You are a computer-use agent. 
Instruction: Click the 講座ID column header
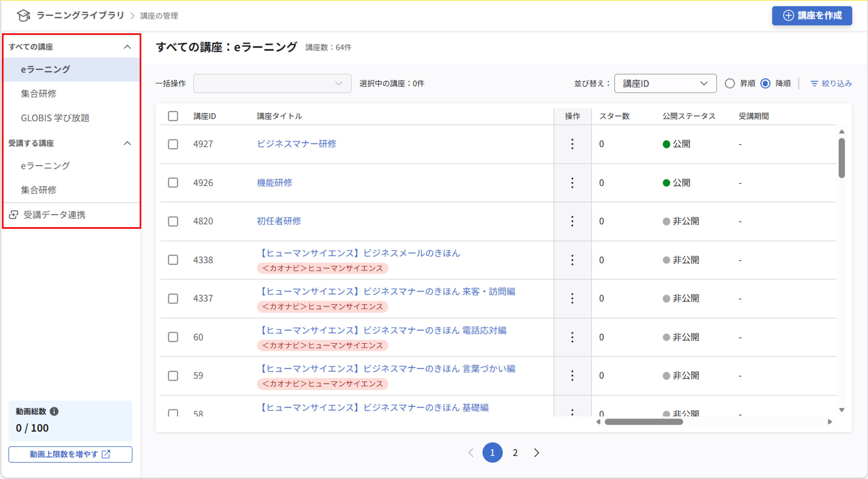(x=205, y=116)
